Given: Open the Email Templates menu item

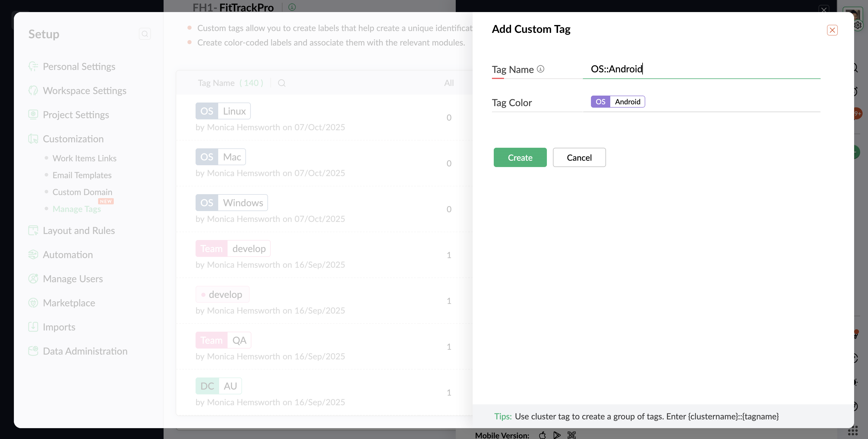Looking at the screenshot, I should [x=82, y=175].
